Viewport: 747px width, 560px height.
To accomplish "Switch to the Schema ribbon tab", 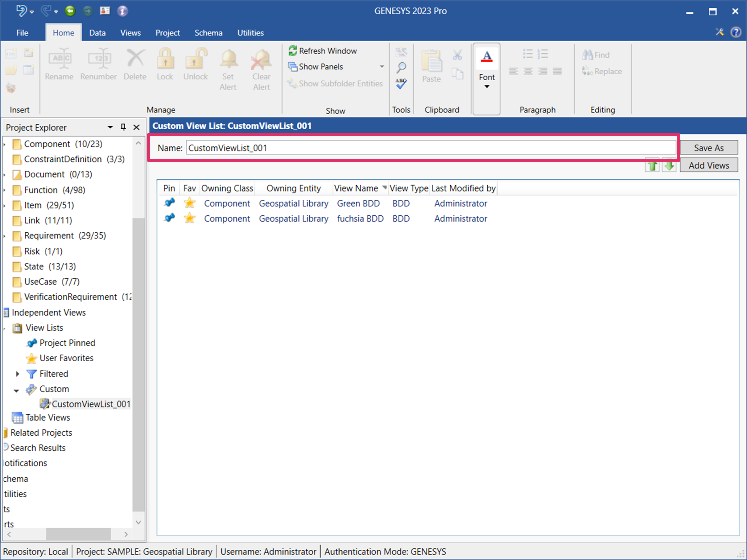I will [x=208, y=33].
